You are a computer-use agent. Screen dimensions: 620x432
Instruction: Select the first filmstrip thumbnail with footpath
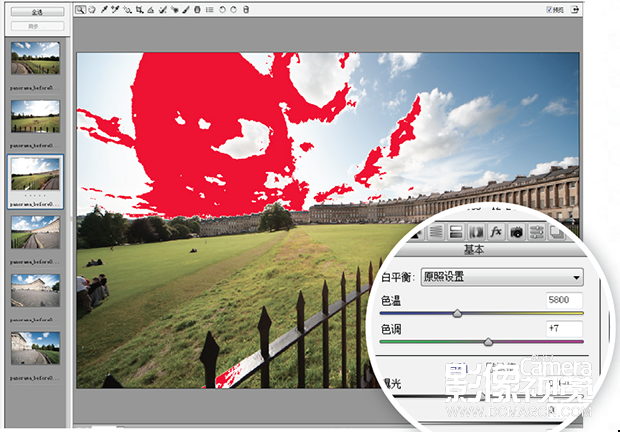36,58
